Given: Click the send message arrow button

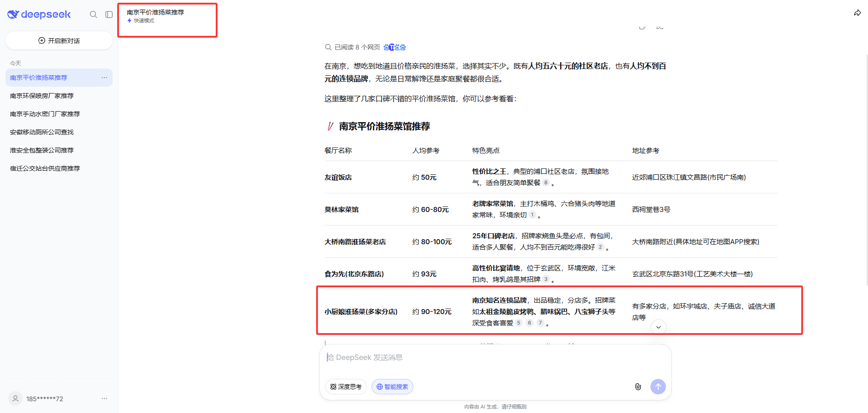Looking at the screenshot, I should pos(658,387).
